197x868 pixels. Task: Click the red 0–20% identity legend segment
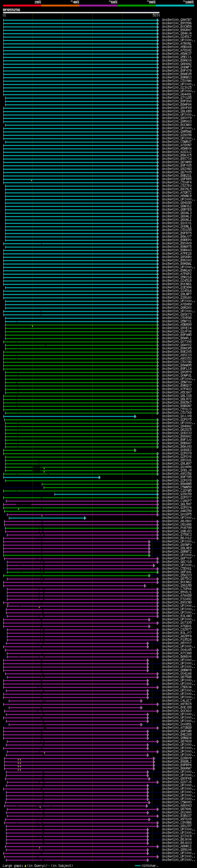point(22,6)
